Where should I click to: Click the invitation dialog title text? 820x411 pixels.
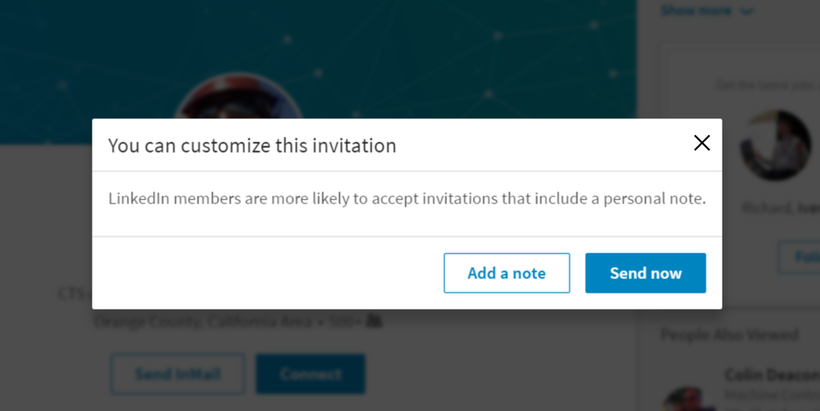click(x=252, y=145)
